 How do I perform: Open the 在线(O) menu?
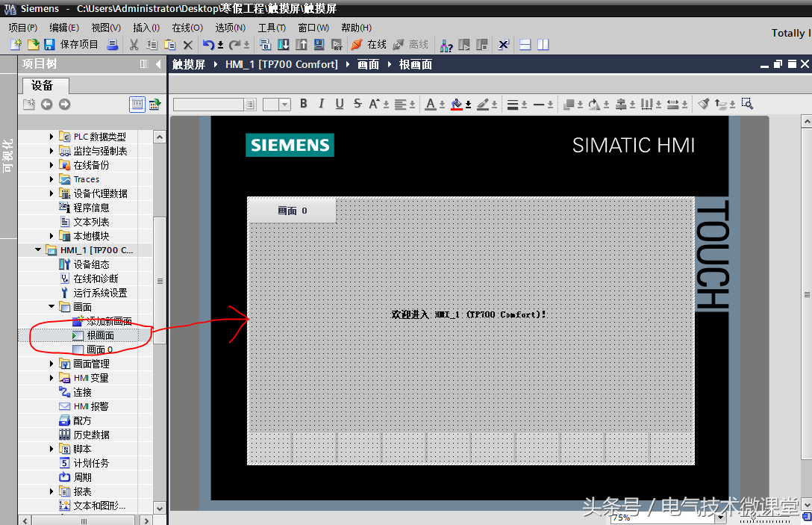click(x=187, y=28)
